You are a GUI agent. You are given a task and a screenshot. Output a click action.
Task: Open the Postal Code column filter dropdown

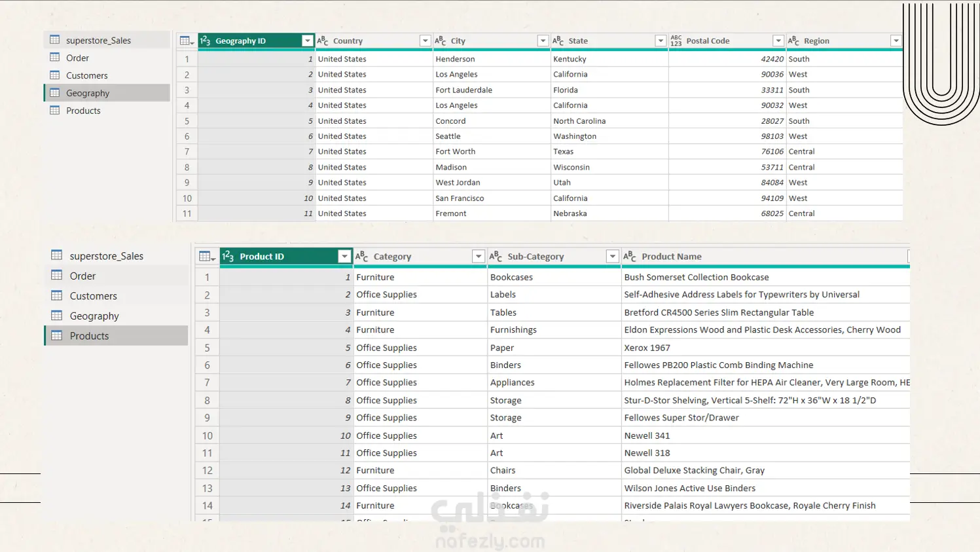[778, 41]
